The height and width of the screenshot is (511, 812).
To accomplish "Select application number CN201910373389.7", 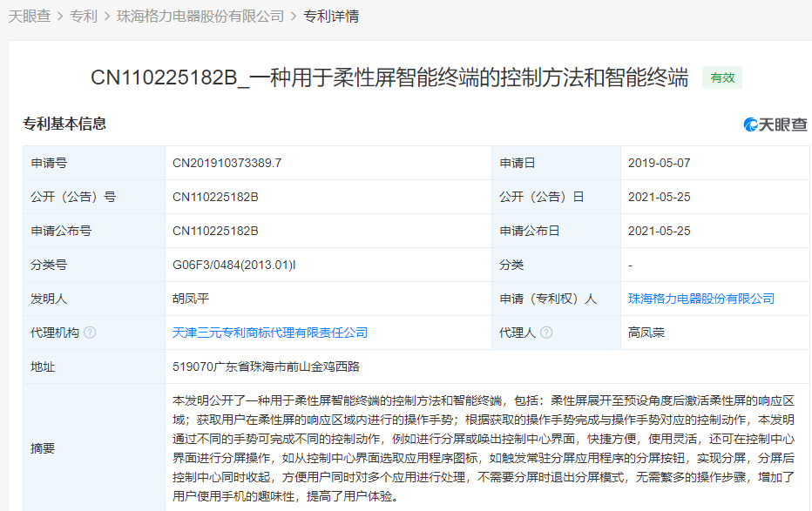I will 227,163.
